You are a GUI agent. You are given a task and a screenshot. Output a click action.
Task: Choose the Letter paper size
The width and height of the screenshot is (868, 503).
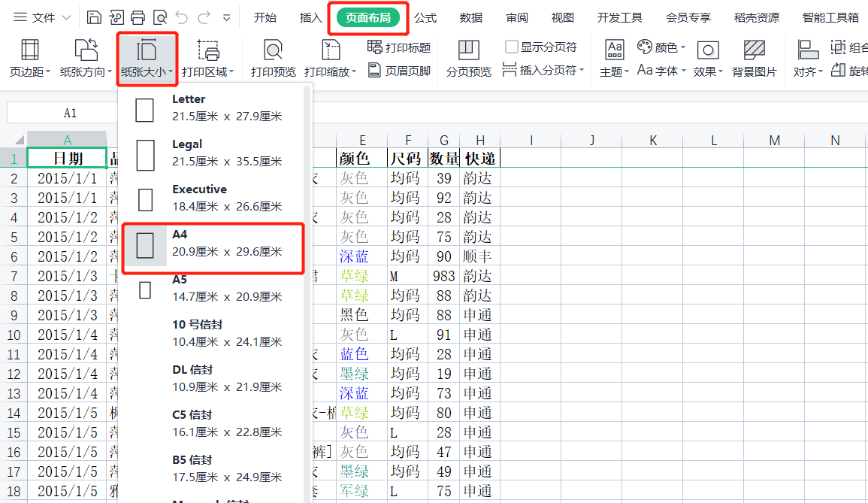click(213, 108)
